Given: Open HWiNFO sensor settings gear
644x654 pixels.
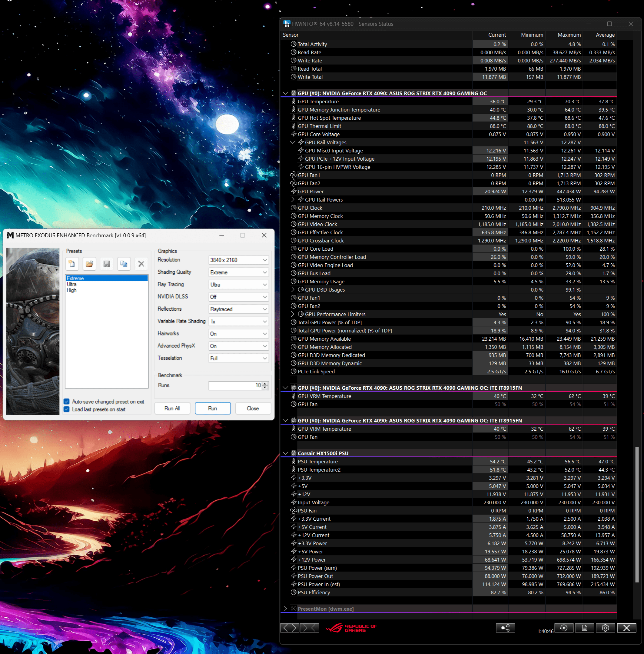Looking at the screenshot, I should pyautogui.click(x=605, y=628).
